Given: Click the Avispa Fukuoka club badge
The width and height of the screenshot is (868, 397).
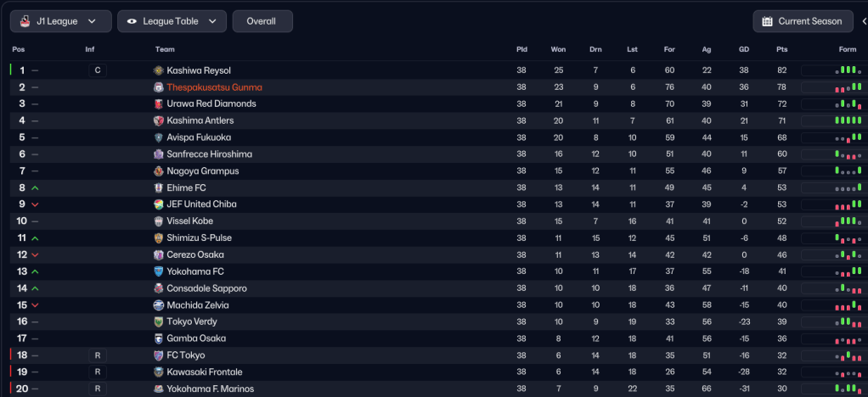Looking at the screenshot, I should coord(159,137).
